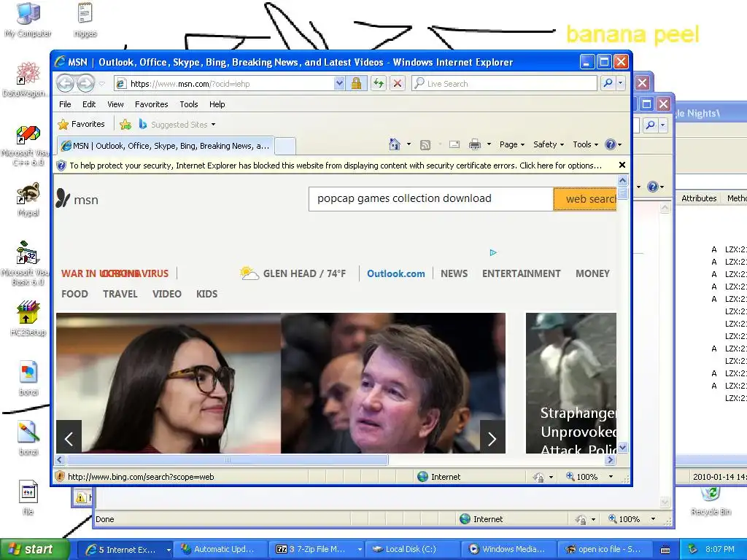Open the Local Disk (C:) taskbar button
Screen dimensions: 747x560
(x=412, y=550)
